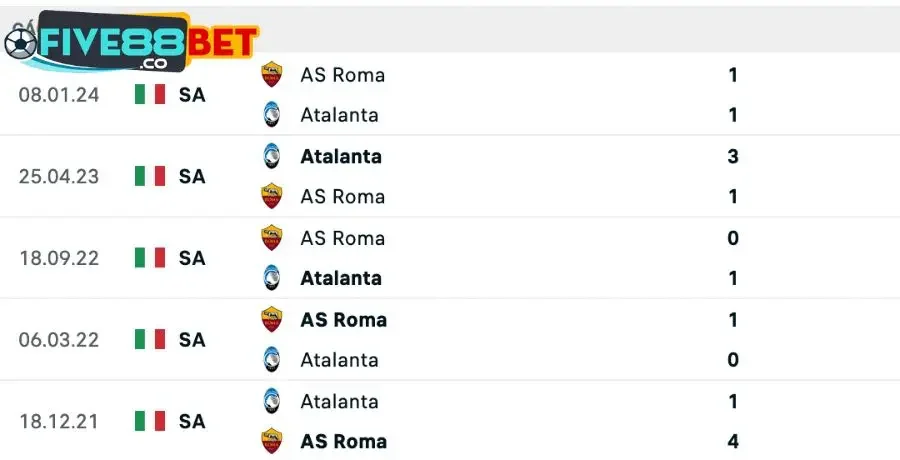Image resolution: width=900 pixels, height=460 pixels.
Task: Click the Five88Bet logo
Action: [130, 42]
